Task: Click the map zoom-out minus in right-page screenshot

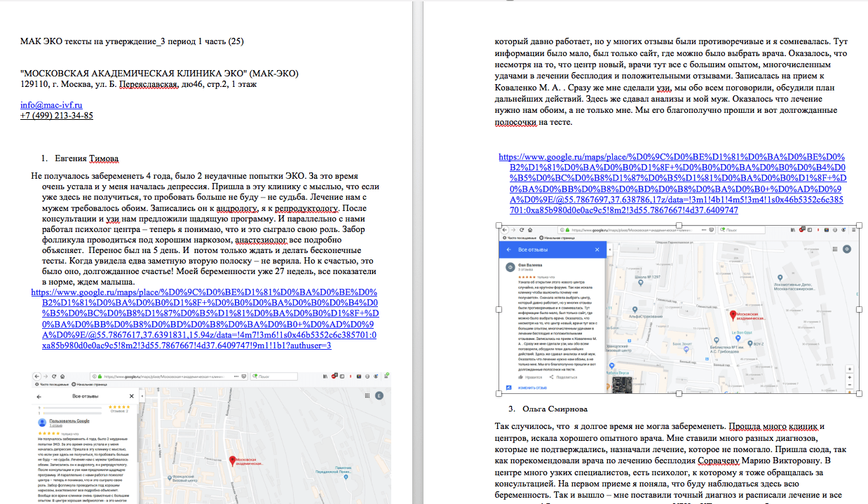Action: [x=850, y=385]
